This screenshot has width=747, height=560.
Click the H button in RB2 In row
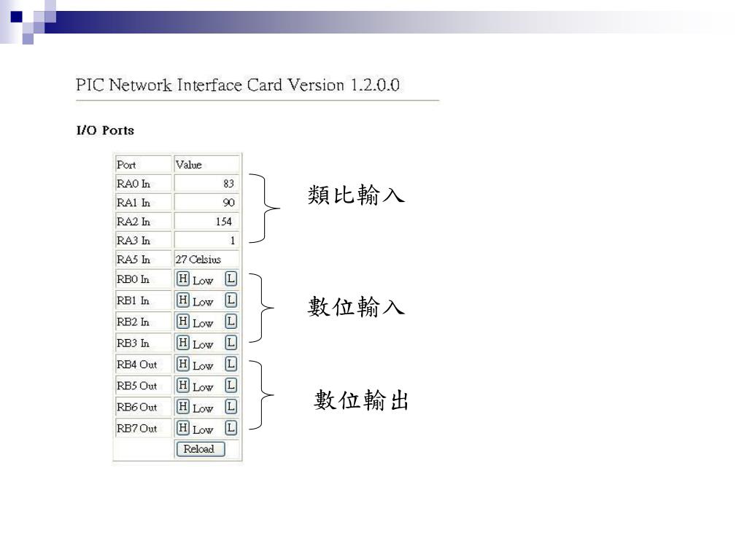(183, 322)
